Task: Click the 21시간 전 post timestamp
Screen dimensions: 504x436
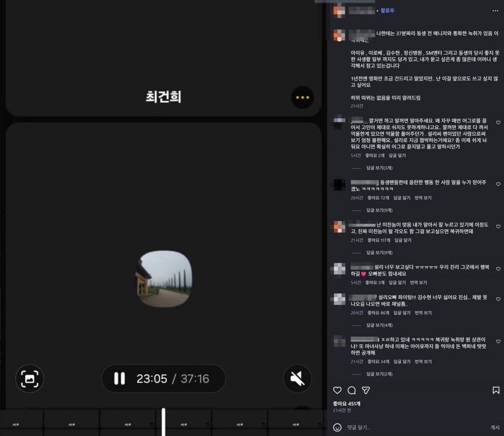Action: pos(342,410)
